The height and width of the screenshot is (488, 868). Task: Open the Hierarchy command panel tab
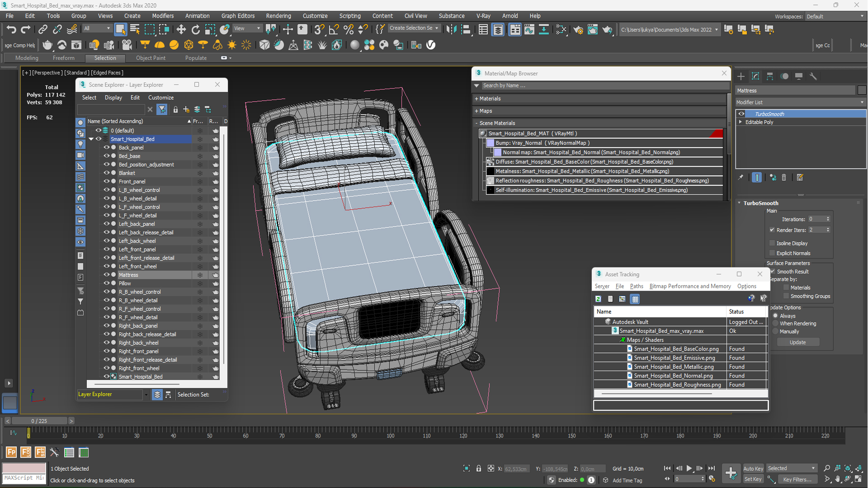(x=770, y=76)
